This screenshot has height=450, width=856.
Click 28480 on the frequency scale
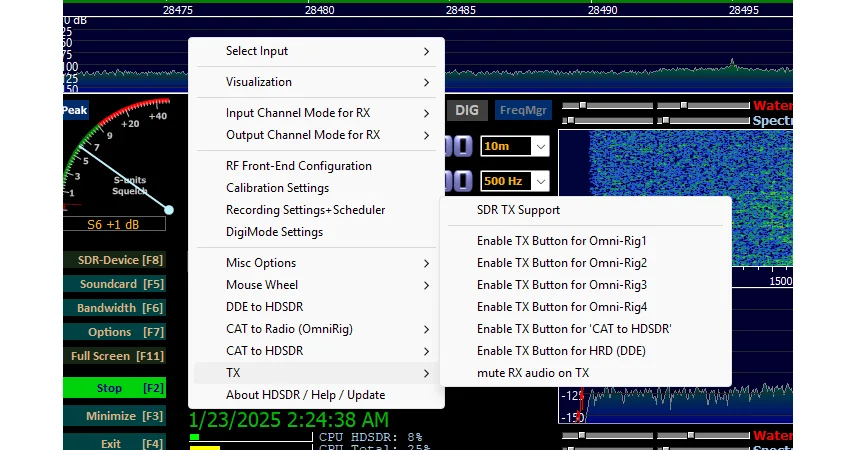320,10
